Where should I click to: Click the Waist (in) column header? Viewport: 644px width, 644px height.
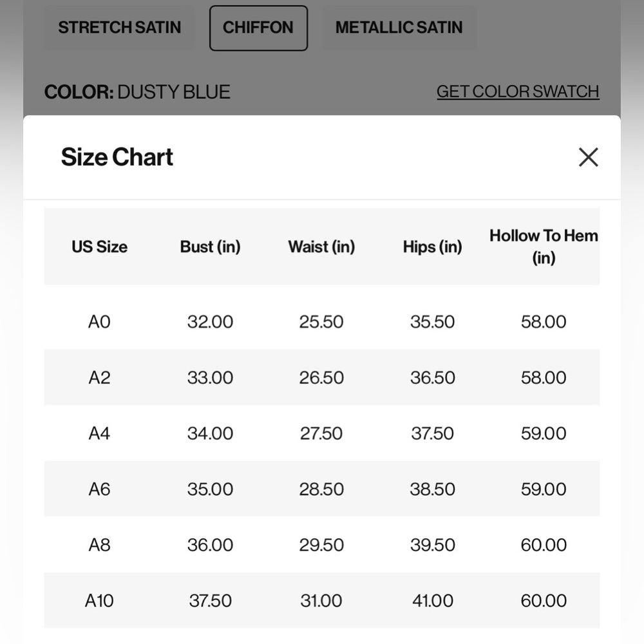coord(321,247)
